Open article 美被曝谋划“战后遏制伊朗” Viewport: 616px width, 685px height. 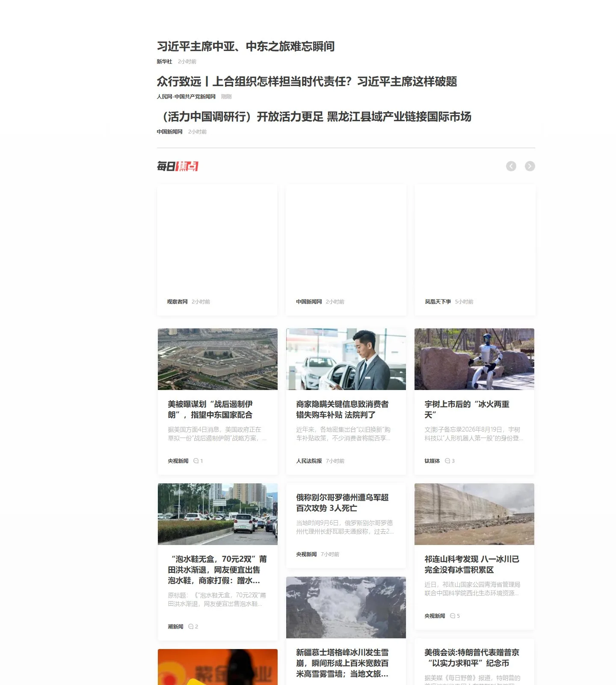click(x=210, y=409)
